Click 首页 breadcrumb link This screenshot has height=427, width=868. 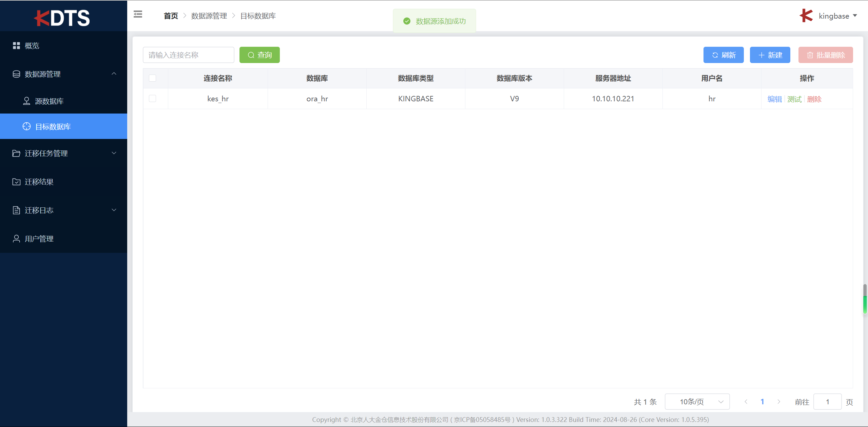[171, 16]
